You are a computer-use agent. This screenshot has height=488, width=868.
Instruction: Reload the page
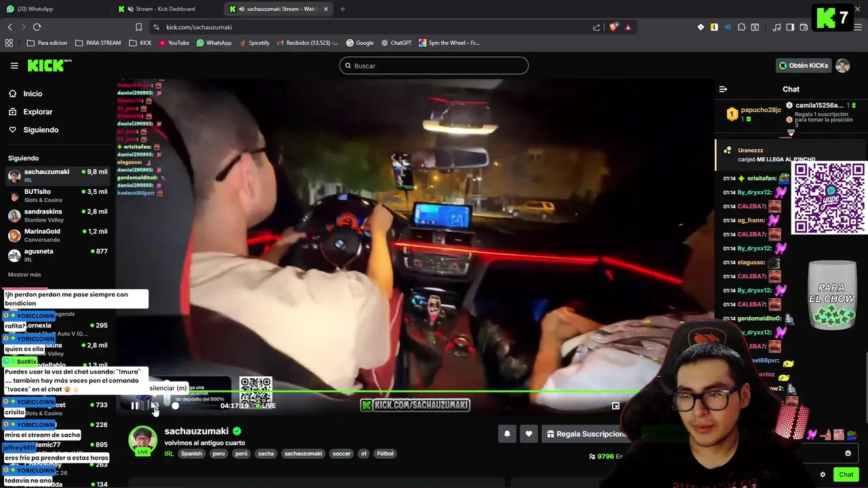click(37, 27)
